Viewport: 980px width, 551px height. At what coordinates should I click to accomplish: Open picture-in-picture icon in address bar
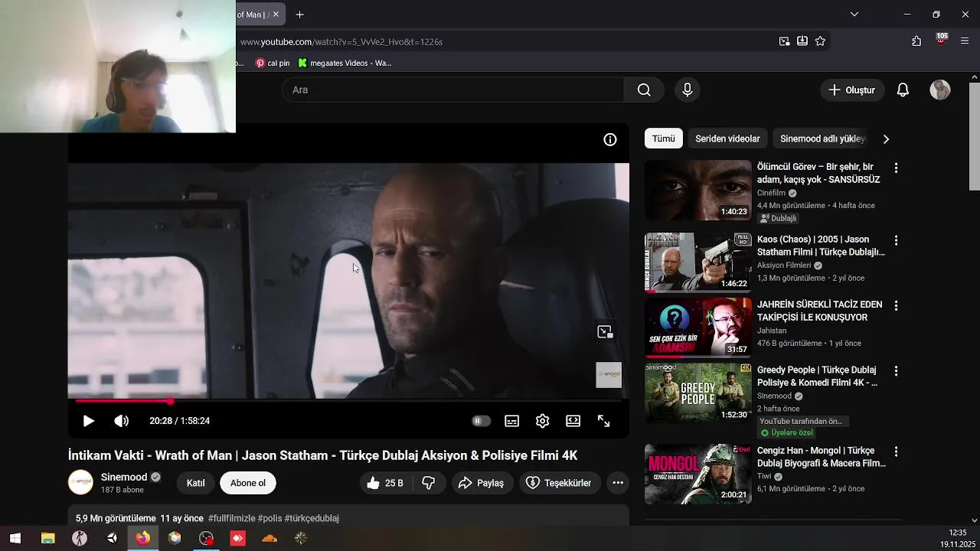785,41
